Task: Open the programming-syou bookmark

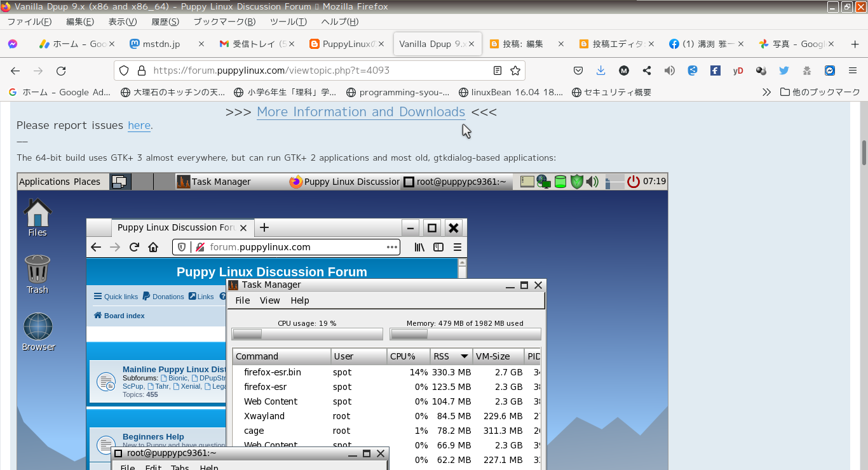Action: click(x=398, y=92)
